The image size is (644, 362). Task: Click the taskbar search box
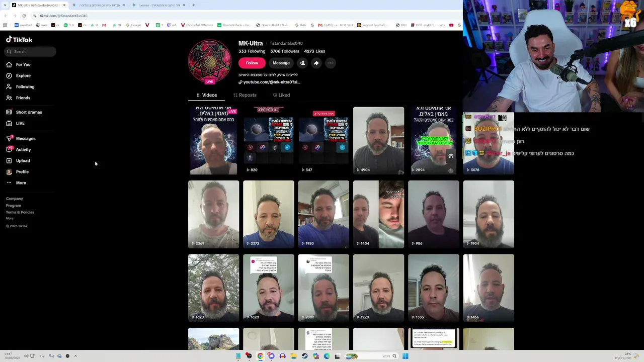[x=371, y=356]
